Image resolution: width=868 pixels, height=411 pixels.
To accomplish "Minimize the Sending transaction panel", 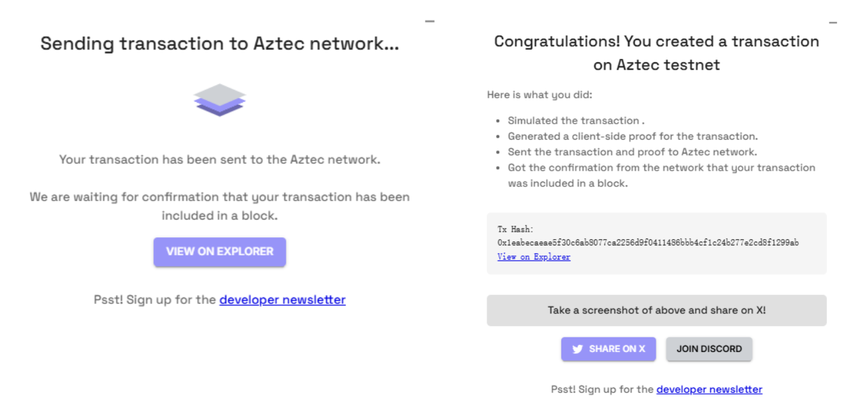I will click(x=430, y=22).
